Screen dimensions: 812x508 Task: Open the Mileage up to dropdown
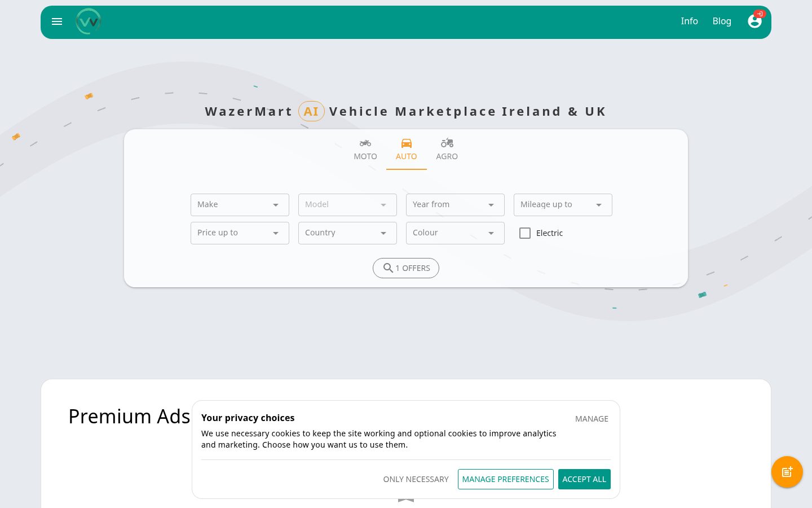(563, 205)
